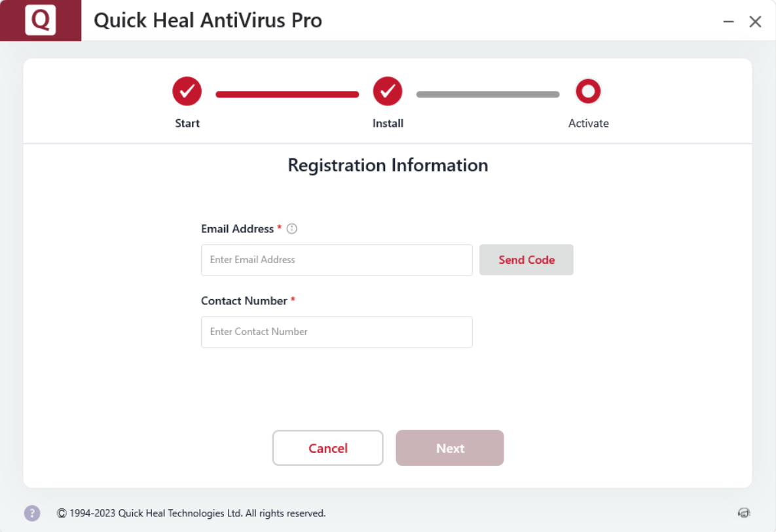Image resolution: width=776 pixels, height=532 pixels.
Task: Click the Start step checkmark circle
Action: coord(187,91)
